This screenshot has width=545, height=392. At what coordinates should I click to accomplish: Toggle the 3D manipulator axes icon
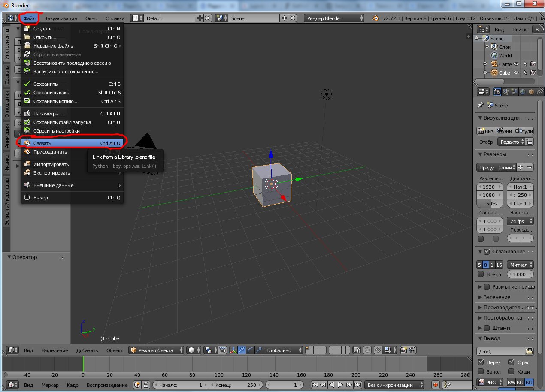(x=233, y=350)
